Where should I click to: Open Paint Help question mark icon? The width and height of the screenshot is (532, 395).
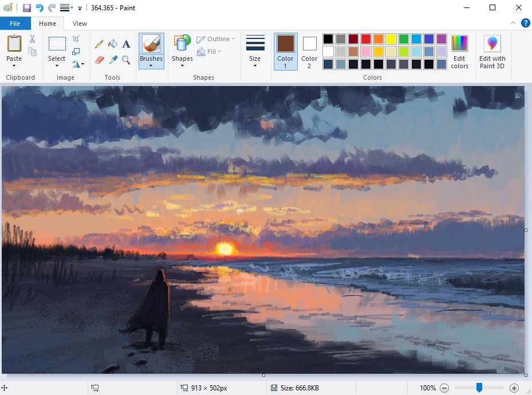[x=526, y=23]
